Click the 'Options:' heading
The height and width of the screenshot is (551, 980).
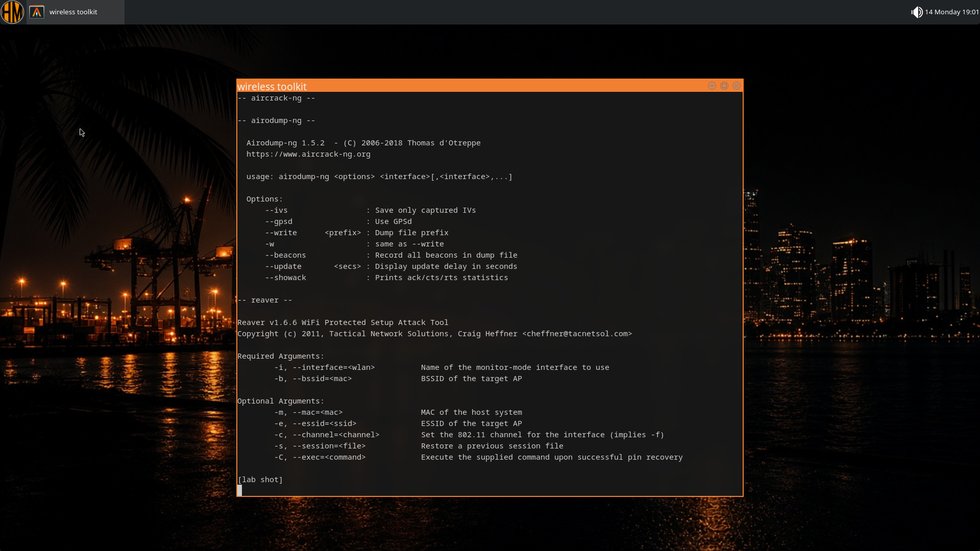pyautogui.click(x=264, y=199)
